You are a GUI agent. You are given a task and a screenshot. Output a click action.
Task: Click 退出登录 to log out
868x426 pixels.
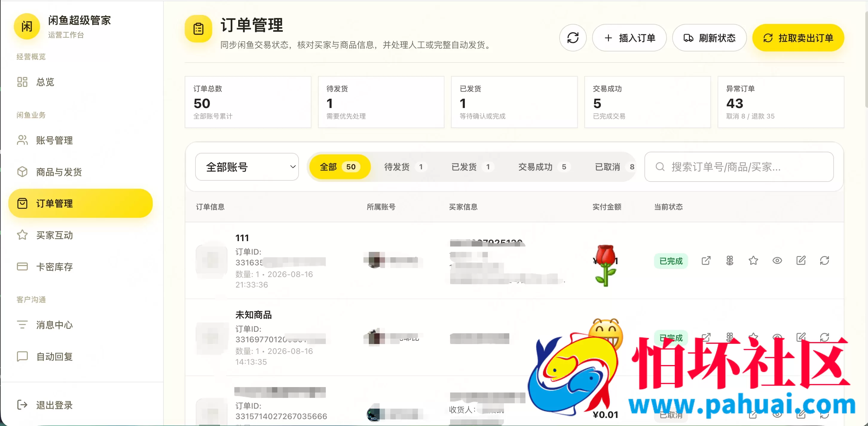click(x=80, y=405)
